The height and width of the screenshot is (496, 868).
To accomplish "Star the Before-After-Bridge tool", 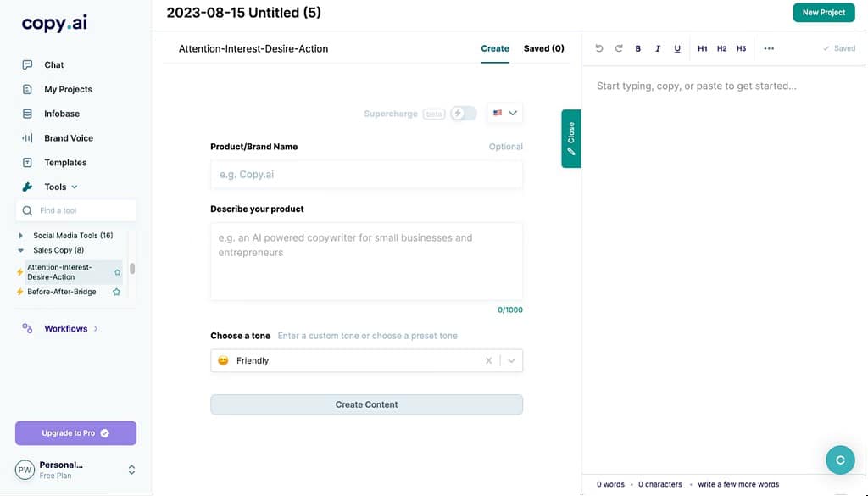I will (117, 292).
